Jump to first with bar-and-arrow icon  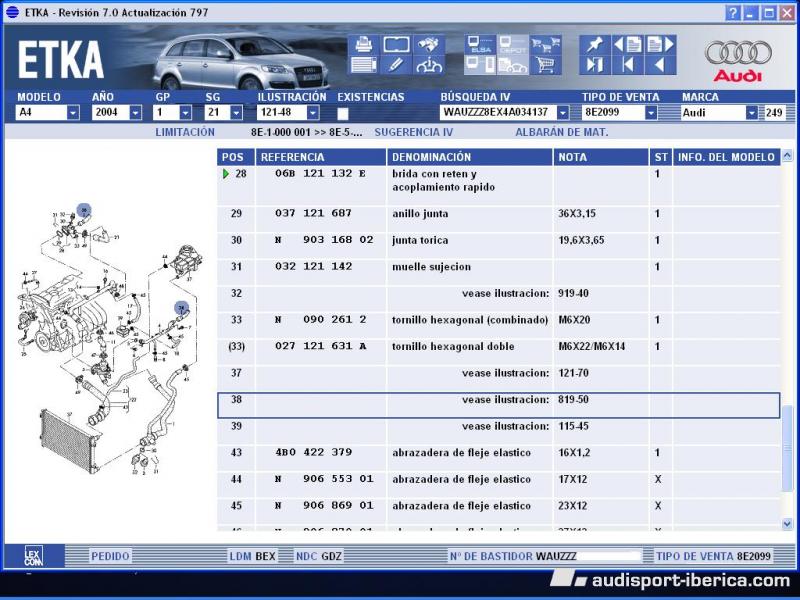coord(628,65)
